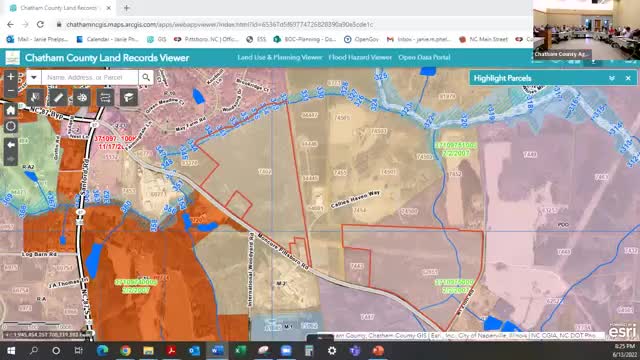Open the Mail - Janie Phelps bookmark

click(38, 39)
